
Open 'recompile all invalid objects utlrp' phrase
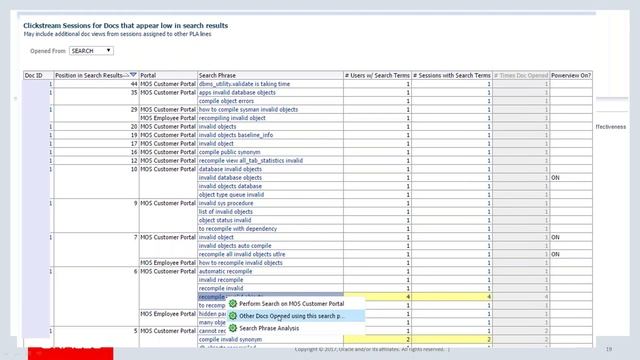pos(242,254)
